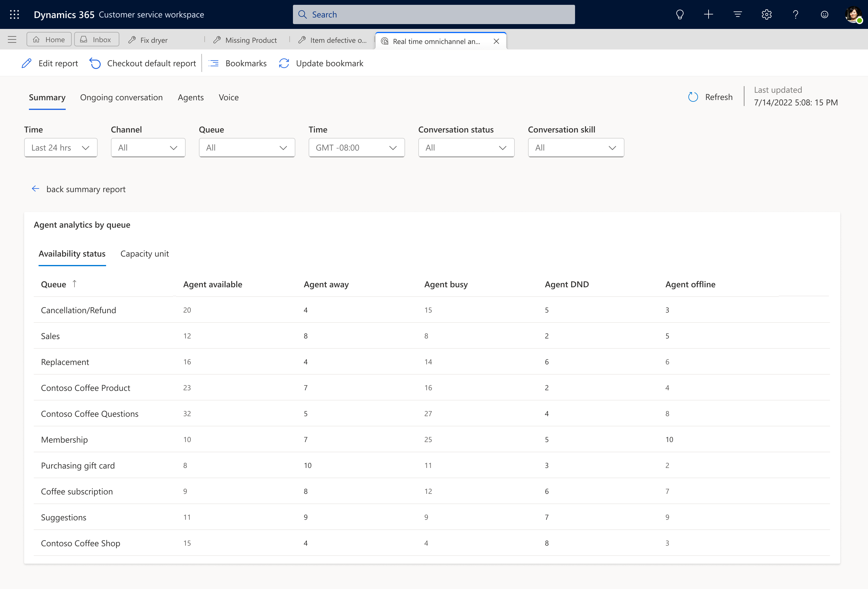Switch to the Capacity unit tab

pos(144,253)
